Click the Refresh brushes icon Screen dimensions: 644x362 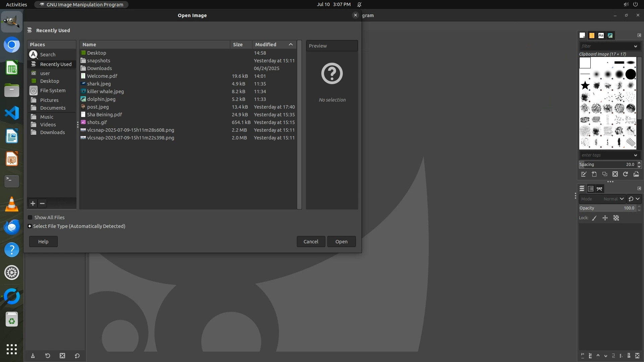click(625, 174)
